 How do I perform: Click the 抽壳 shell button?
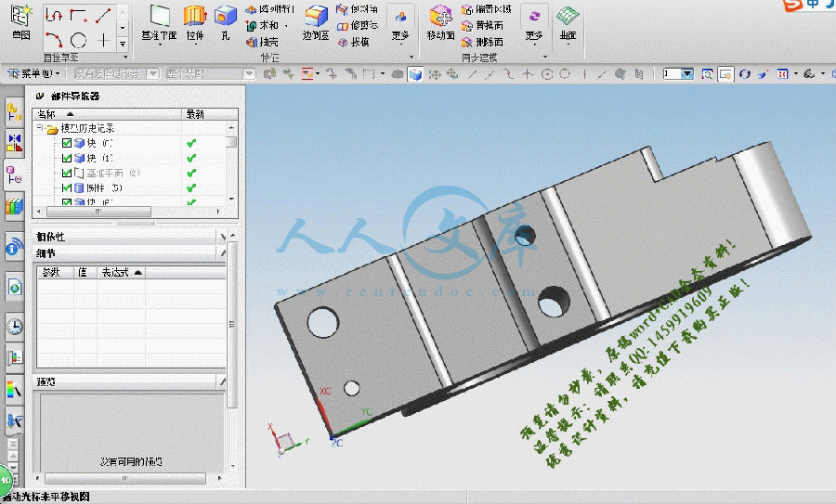pos(262,42)
